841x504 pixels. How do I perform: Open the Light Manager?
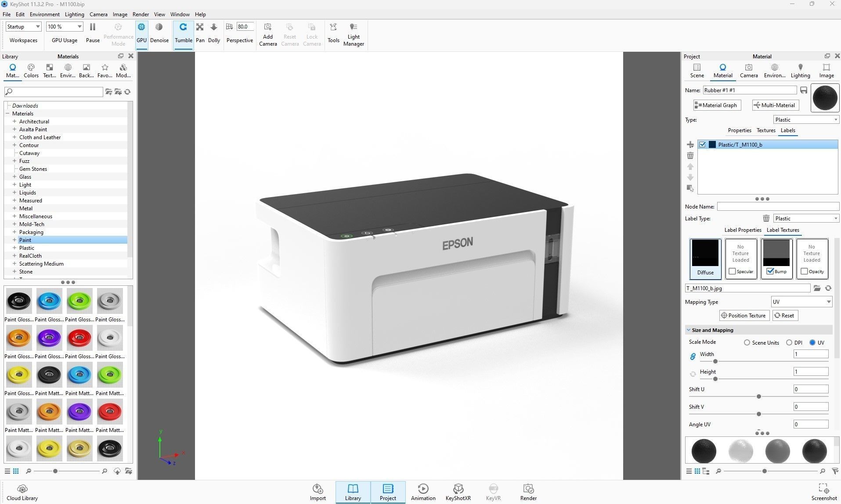pos(354,34)
